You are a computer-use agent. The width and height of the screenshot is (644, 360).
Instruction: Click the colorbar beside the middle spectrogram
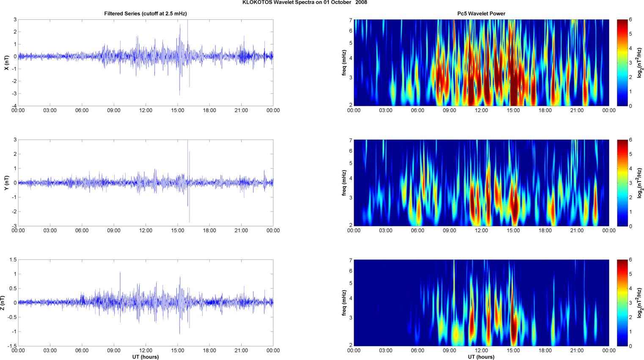pos(622,183)
